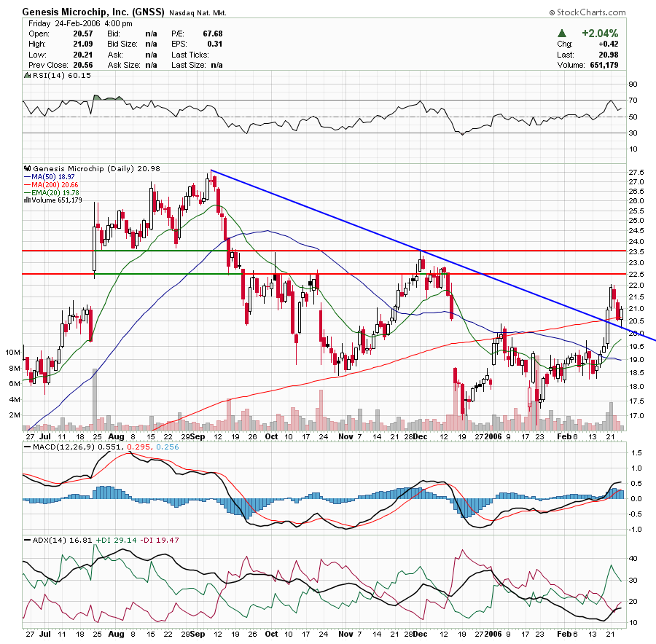Click the Last value 20.98 in the header

pos(609,55)
